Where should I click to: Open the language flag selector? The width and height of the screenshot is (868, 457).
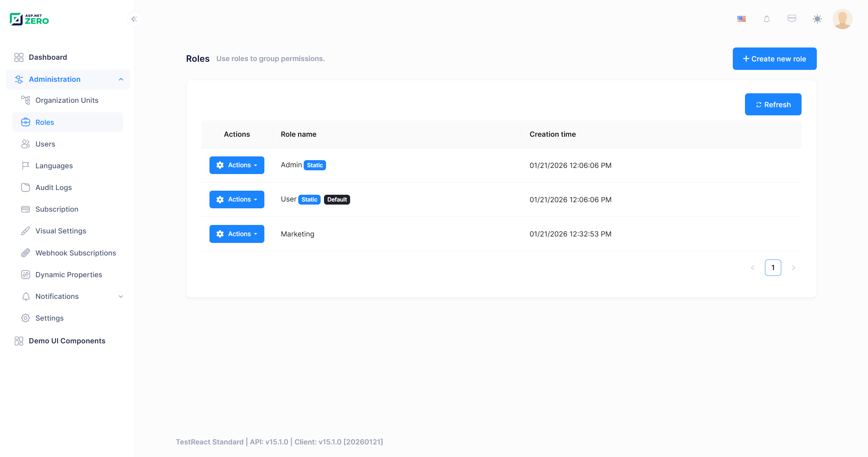click(742, 19)
